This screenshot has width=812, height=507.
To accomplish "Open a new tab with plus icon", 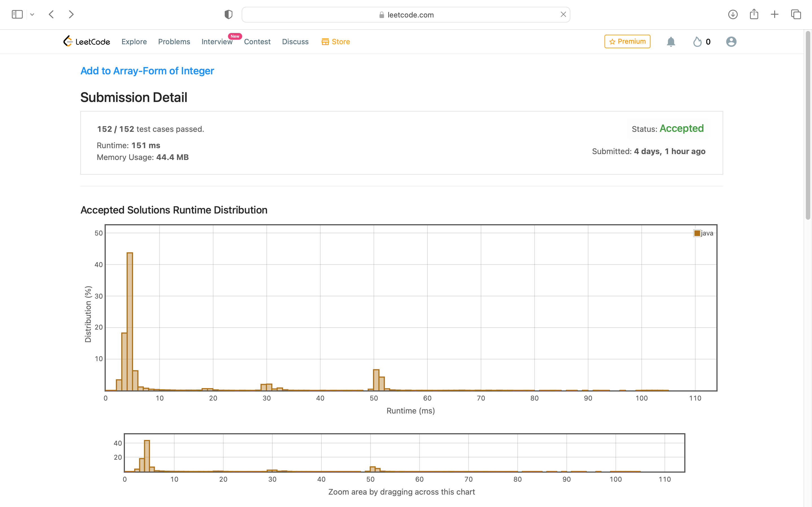I will click(775, 14).
